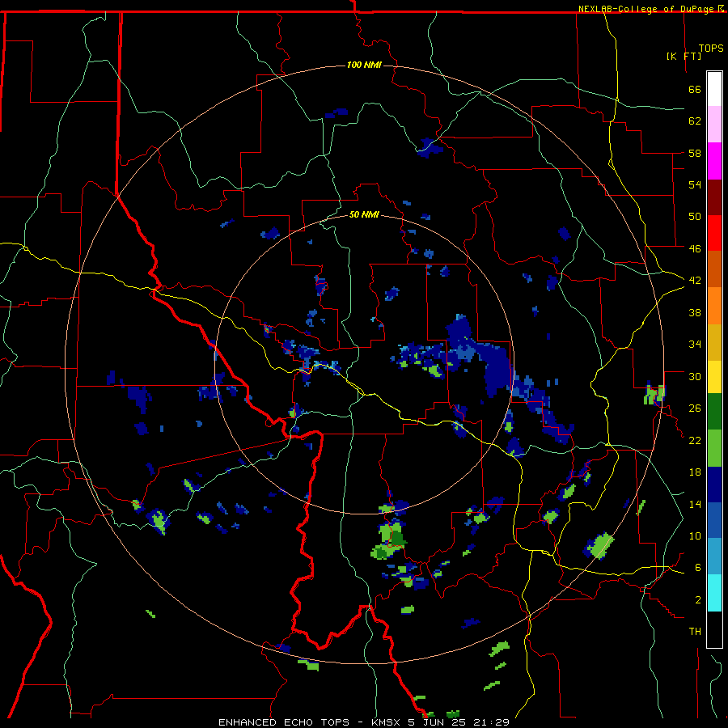Click the "66" legend value
Image resolution: width=728 pixels, height=728 pixels.
695,89
